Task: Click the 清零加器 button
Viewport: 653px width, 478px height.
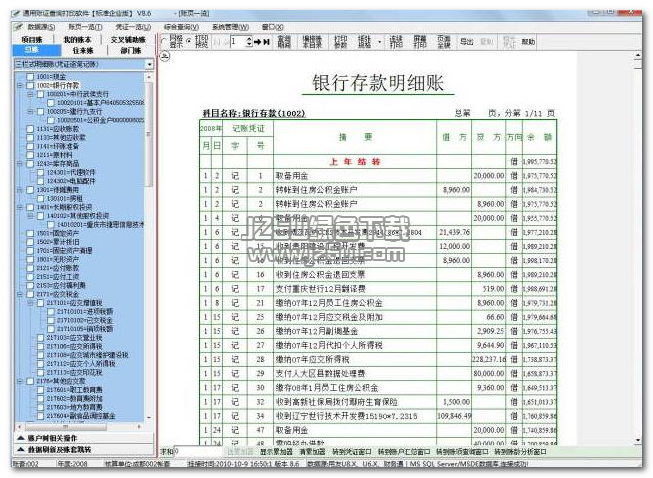Action: tap(313, 452)
